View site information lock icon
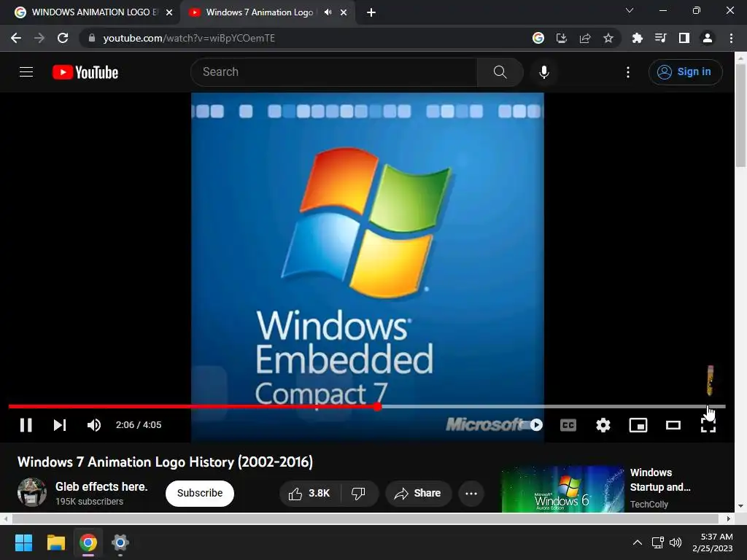Screen dimensions: 747x560 pos(92,38)
